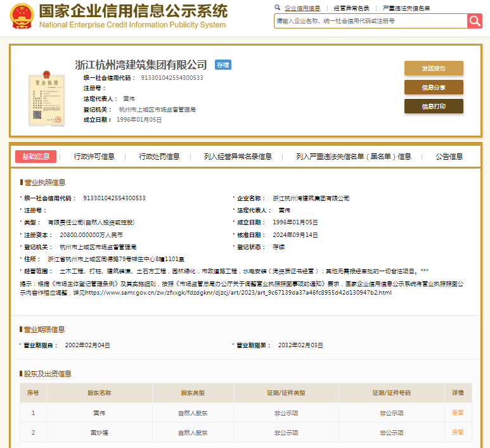The height and width of the screenshot is (448, 490).
Task: Click the 存续 status badge
Action: [x=222, y=65]
